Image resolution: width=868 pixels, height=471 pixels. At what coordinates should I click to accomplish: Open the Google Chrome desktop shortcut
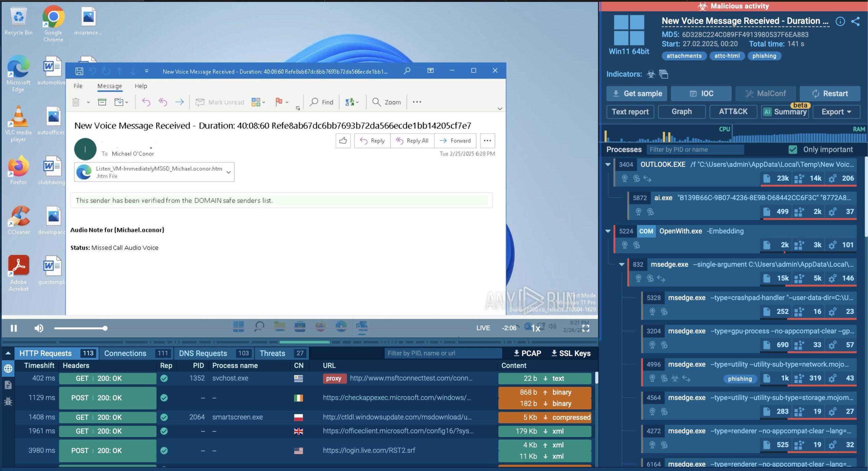point(53,24)
